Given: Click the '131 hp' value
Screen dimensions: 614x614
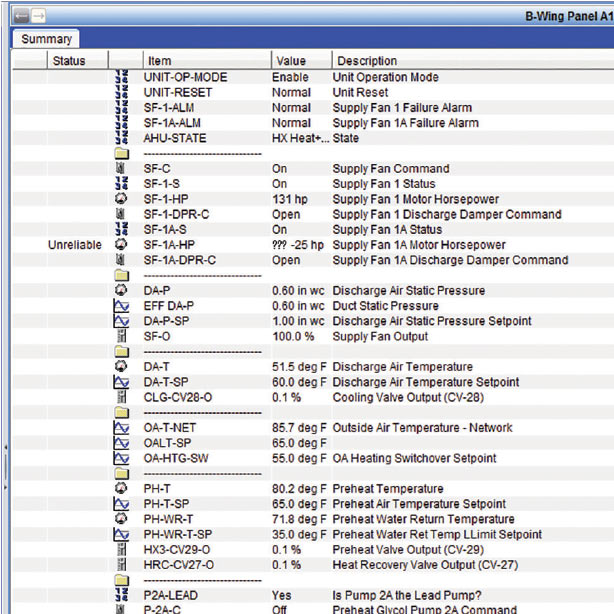Looking at the screenshot, I should pyautogui.click(x=290, y=199).
